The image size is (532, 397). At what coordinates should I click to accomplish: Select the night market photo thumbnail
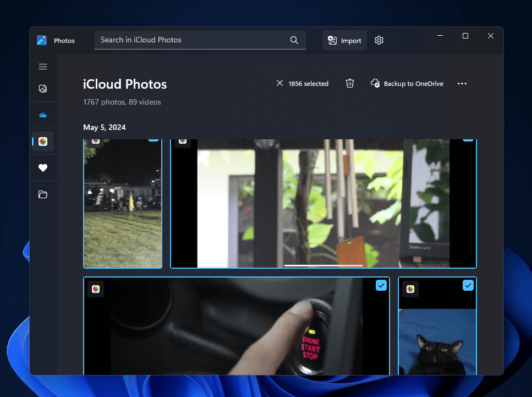pos(122,204)
